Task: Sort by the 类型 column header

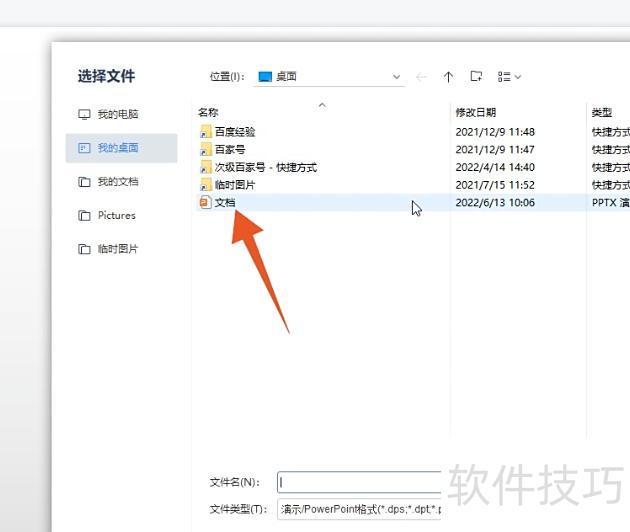Action: 601,113
